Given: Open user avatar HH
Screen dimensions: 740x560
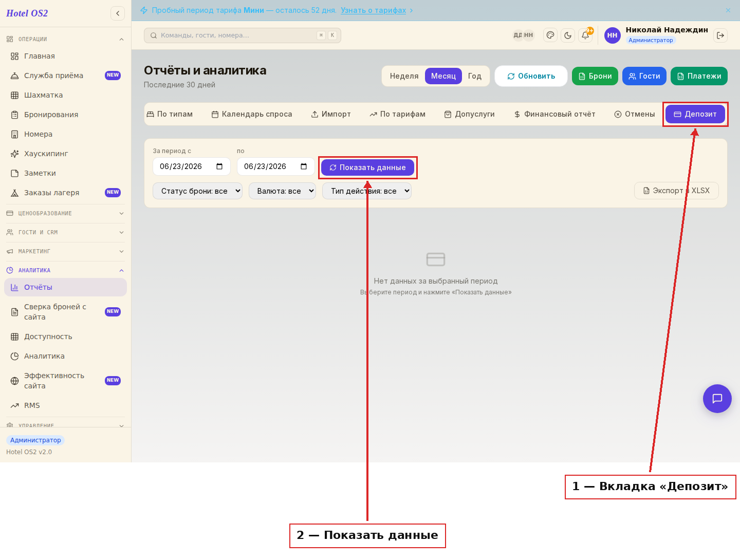Looking at the screenshot, I should pyautogui.click(x=613, y=35).
